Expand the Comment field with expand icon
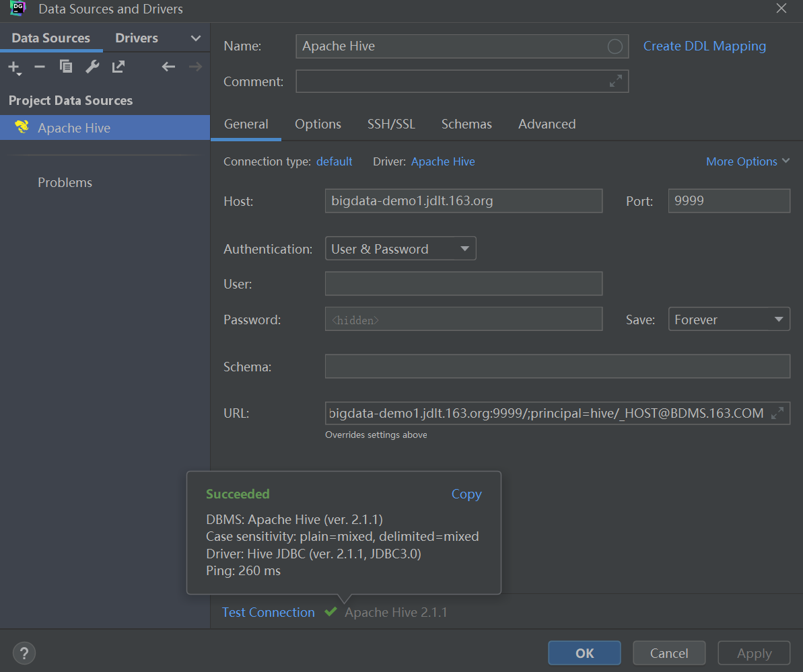The image size is (803, 672). coord(616,81)
